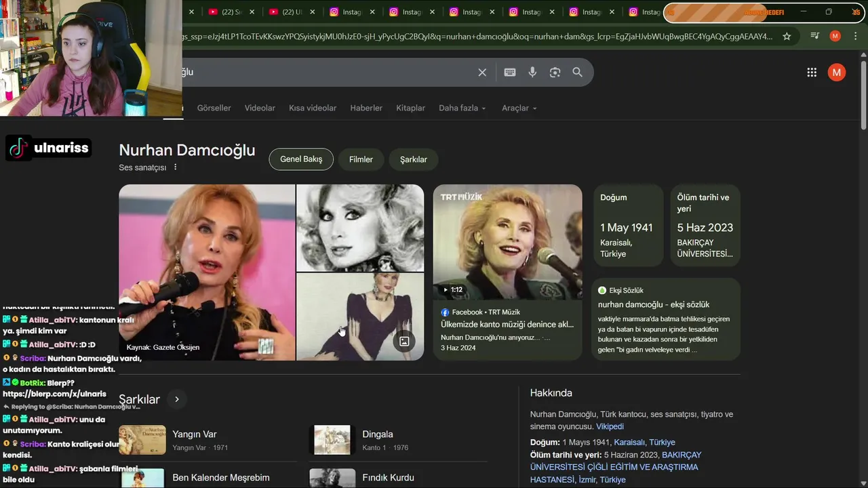Screen dimensions: 868x488
Task: Open Karaisalı birthplace link in Hakkında
Action: 629,443
